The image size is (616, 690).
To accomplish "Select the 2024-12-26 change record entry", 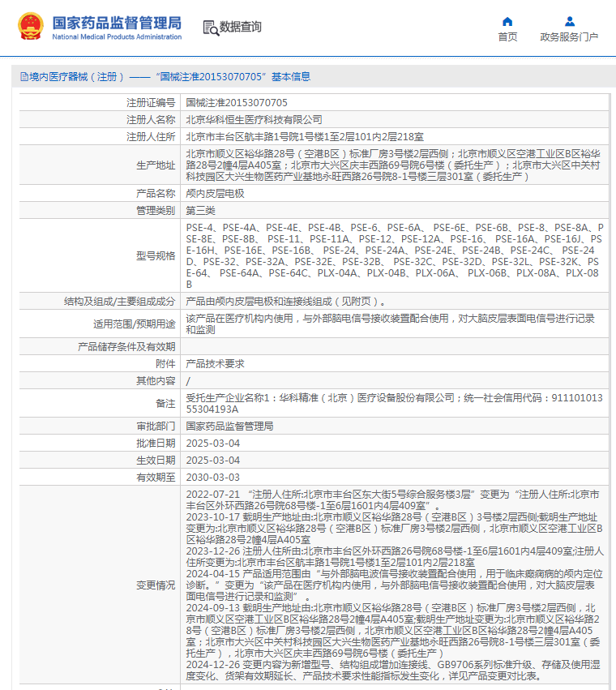I will tap(393, 671).
